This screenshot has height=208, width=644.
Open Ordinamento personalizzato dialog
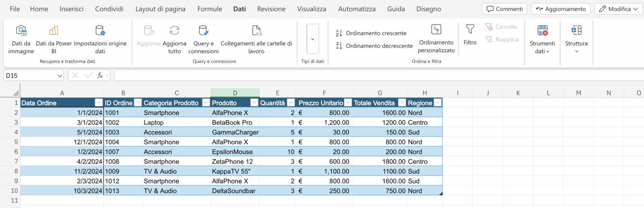(436, 30)
